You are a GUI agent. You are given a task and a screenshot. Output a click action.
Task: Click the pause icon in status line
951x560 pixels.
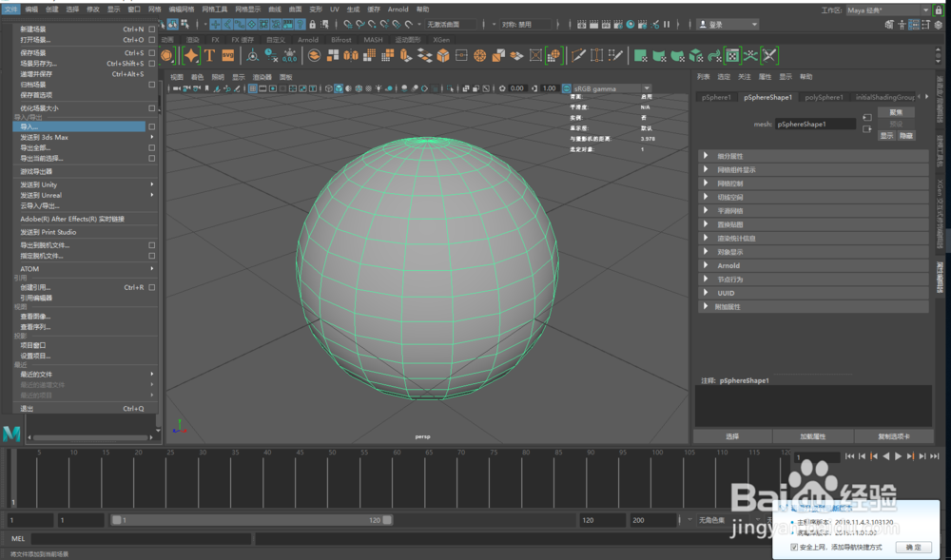pos(667,24)
